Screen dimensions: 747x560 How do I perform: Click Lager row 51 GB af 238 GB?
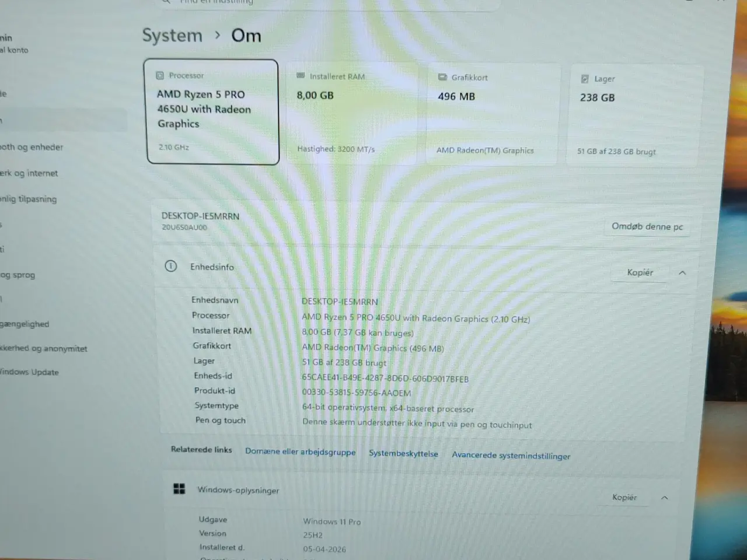click(344, 362)
